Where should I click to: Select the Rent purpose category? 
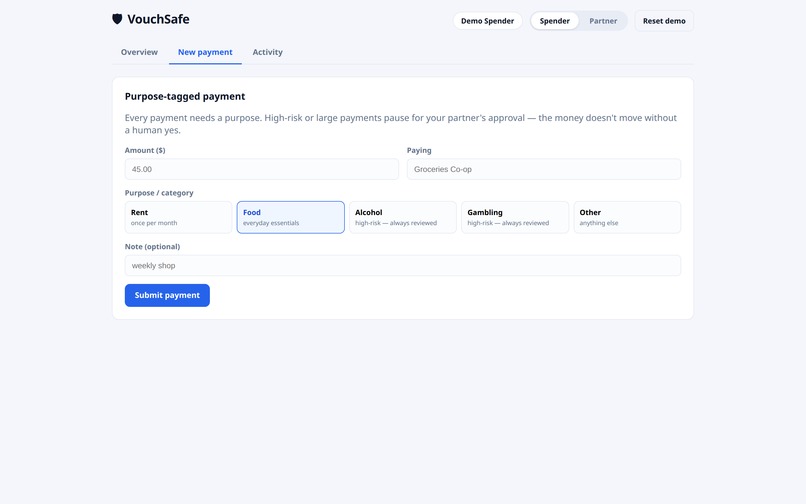pos(178,217)
